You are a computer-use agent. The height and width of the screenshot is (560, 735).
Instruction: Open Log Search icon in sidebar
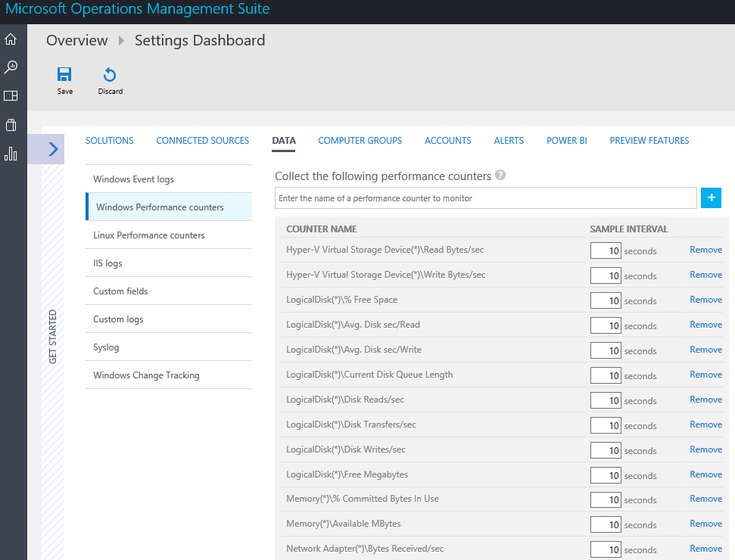point(11,67)
